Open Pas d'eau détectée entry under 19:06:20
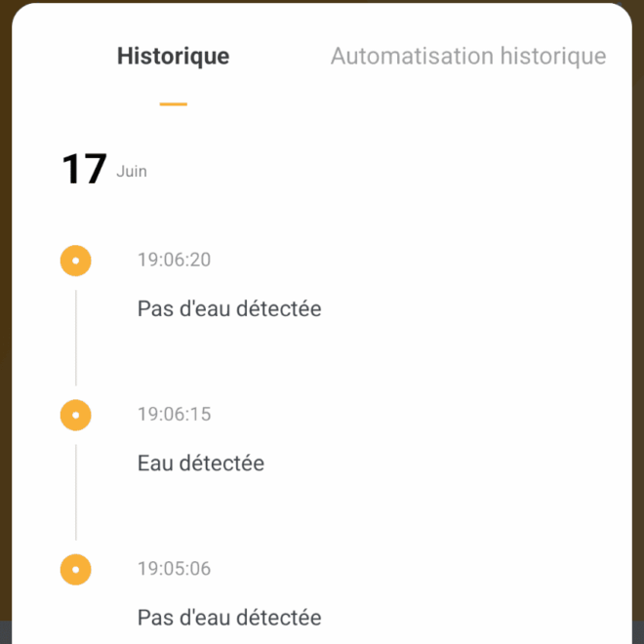Viewport: 644px width, 644px height. pos(229,308)
